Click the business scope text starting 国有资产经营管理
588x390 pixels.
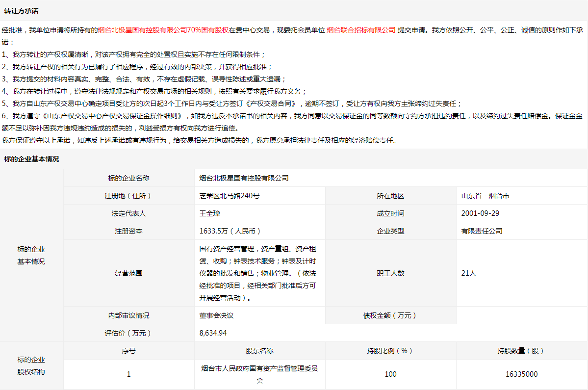pyautogui.click(x=257, y=273)
